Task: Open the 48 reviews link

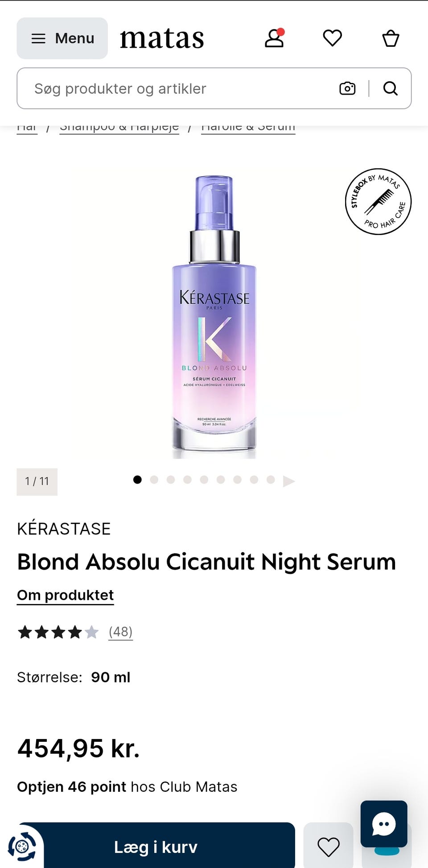Action: [121, 632]
